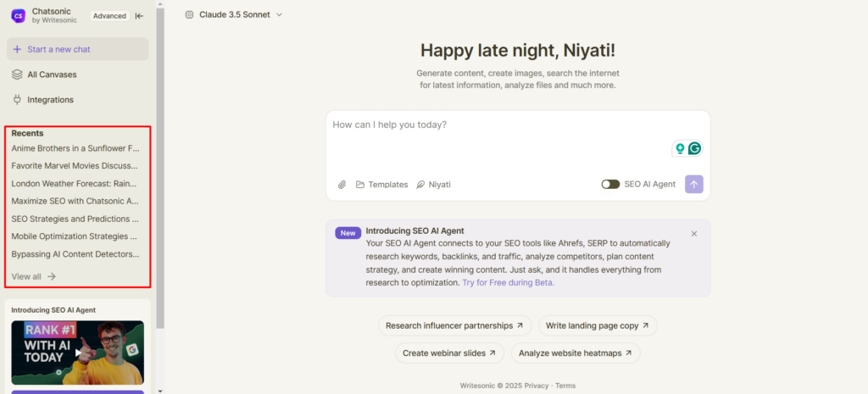868x394 pixels.
Task: Click the Templates folder icon
Action: [x=359, y=185]
